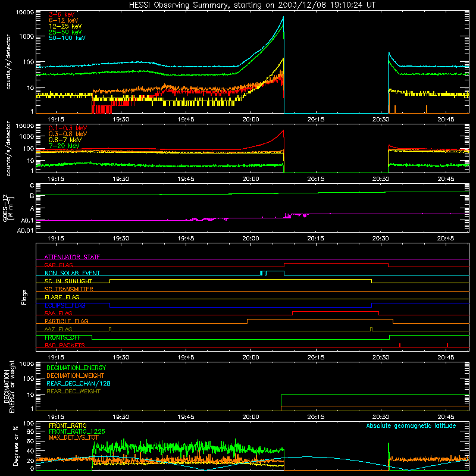
Task: Click the DECIMATION_ENERGY legend label
Action: (x=76, y=368)
